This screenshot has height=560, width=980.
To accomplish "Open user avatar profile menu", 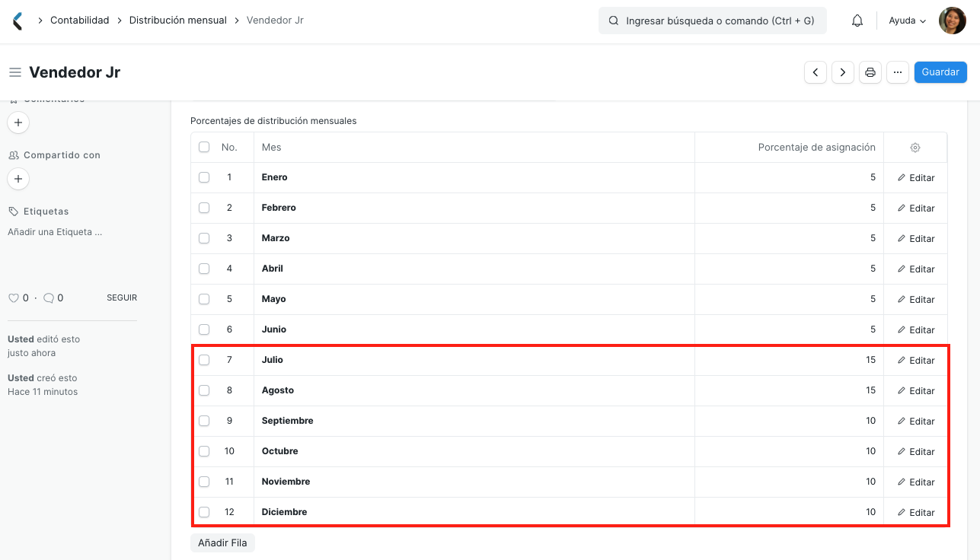I will (x=953, y=21).
